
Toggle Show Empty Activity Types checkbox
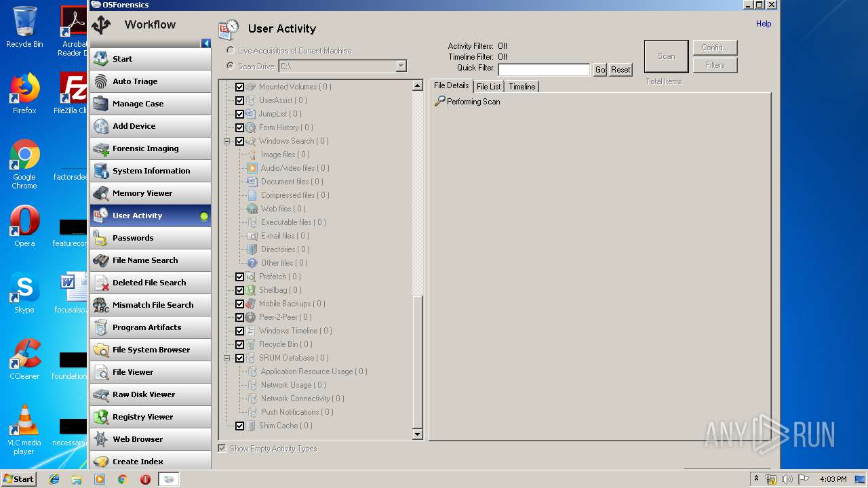tap(222, 449)
